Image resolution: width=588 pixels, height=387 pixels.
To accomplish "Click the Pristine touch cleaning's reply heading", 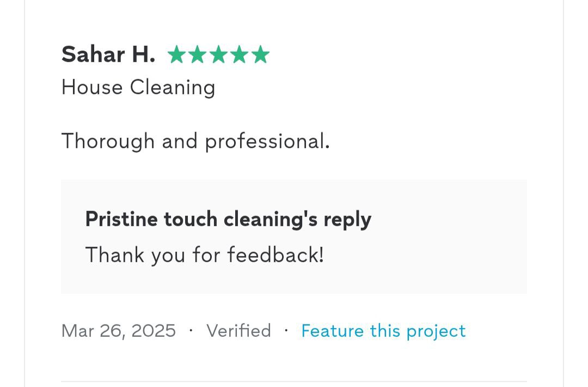I will tap(228, 219).
